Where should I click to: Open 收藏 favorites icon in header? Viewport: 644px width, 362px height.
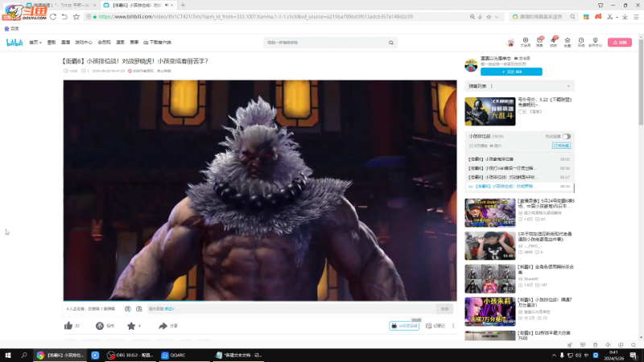click(568, 42)
